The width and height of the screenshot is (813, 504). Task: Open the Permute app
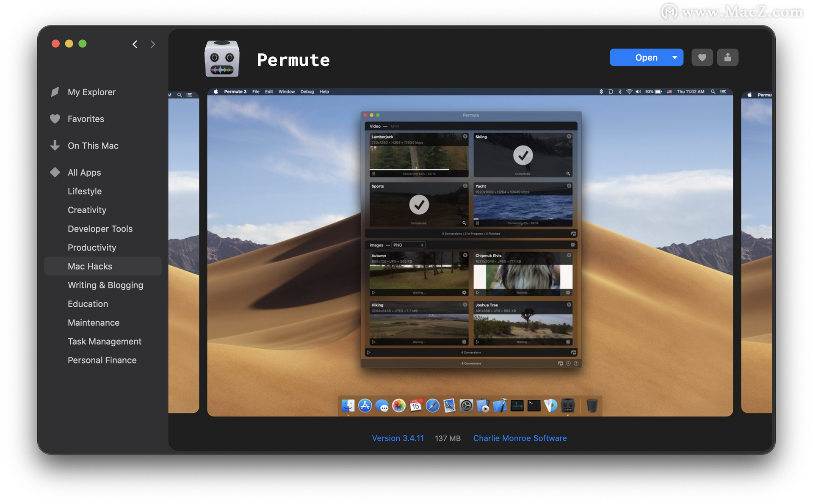pos(646,58)
